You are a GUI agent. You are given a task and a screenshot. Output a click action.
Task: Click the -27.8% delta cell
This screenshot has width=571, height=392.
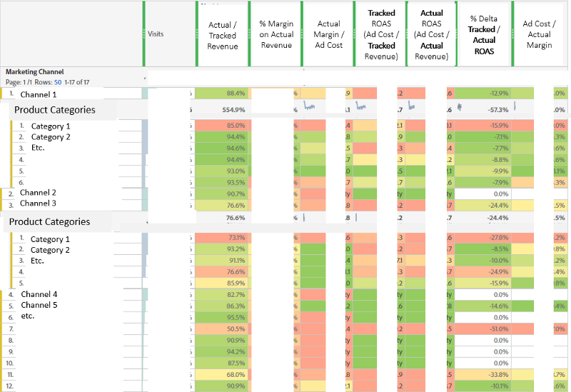pos(482,238)
